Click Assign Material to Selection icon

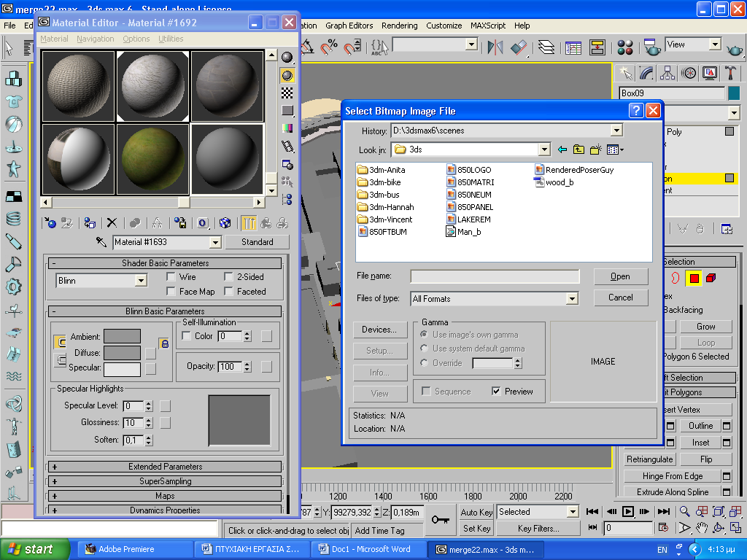[90, 223]
